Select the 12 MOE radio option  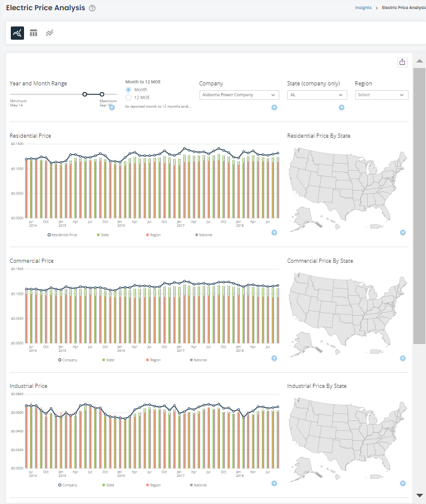(x=129, y=97)
